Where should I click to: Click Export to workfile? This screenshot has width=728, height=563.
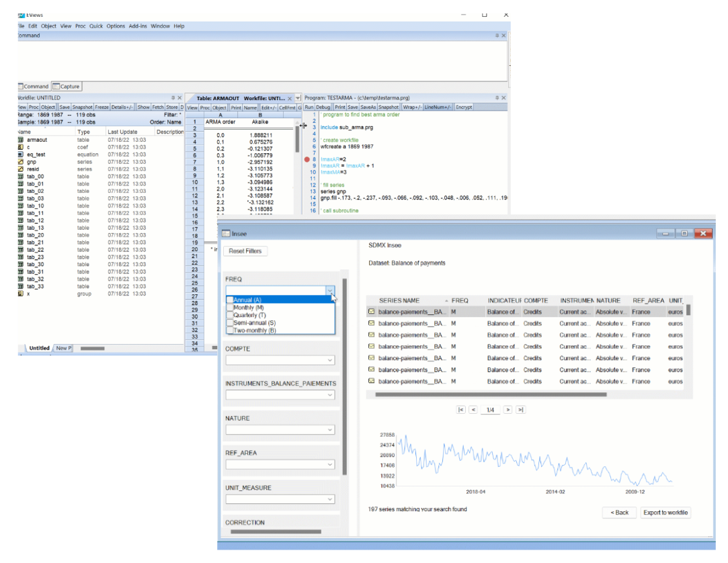point(665,513)
